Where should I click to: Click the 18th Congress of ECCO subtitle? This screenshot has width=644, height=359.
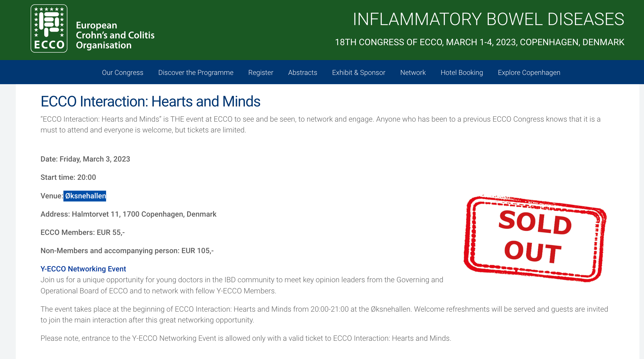tap(479, 42)
